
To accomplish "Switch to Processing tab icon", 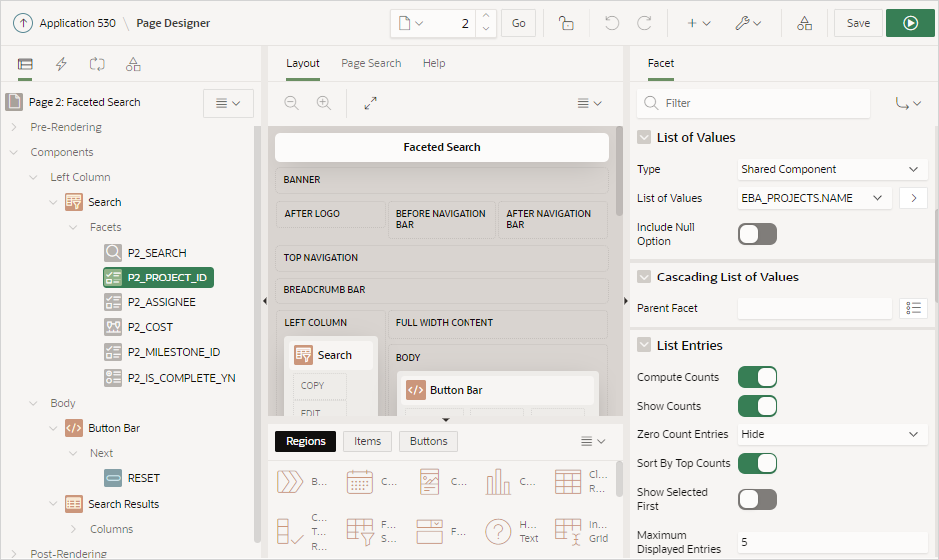I will coord(97,64).
